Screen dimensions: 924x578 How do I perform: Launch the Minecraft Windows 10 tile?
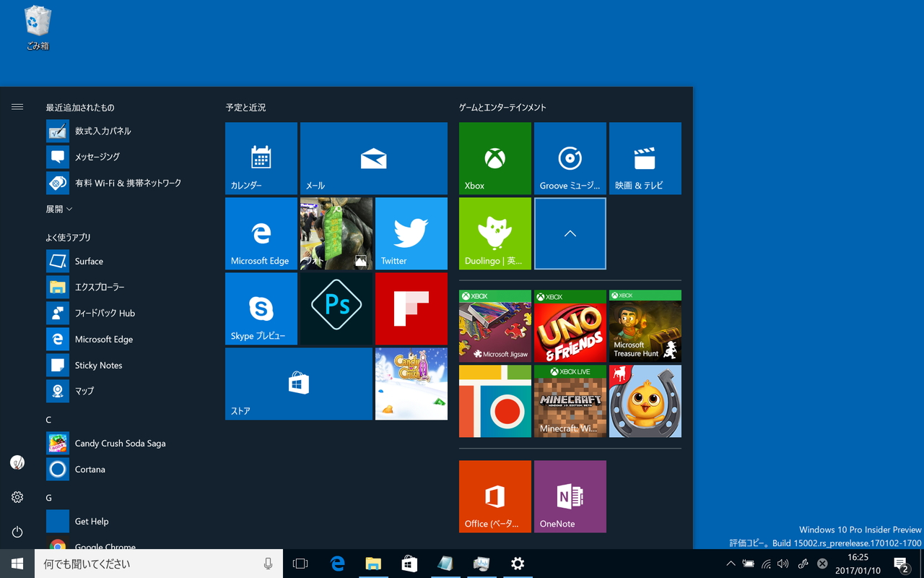pyautogui.click(x=570, y=401)
